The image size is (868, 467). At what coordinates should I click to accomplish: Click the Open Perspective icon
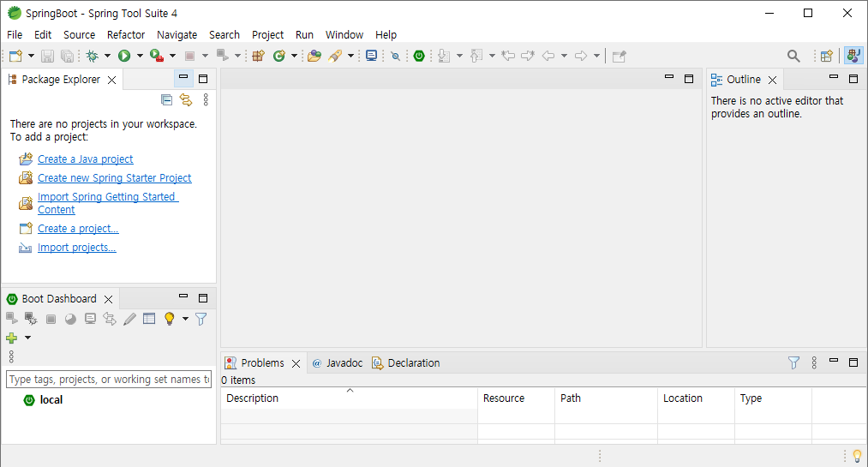[827, 56]
